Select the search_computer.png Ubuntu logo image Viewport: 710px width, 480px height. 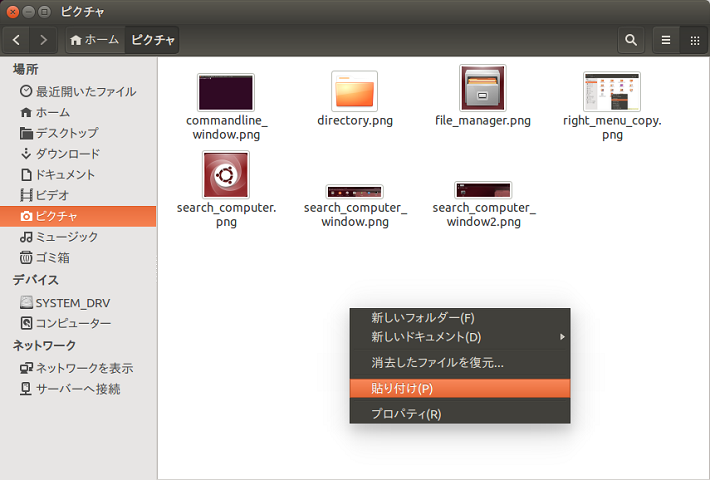tap(226, 175)
